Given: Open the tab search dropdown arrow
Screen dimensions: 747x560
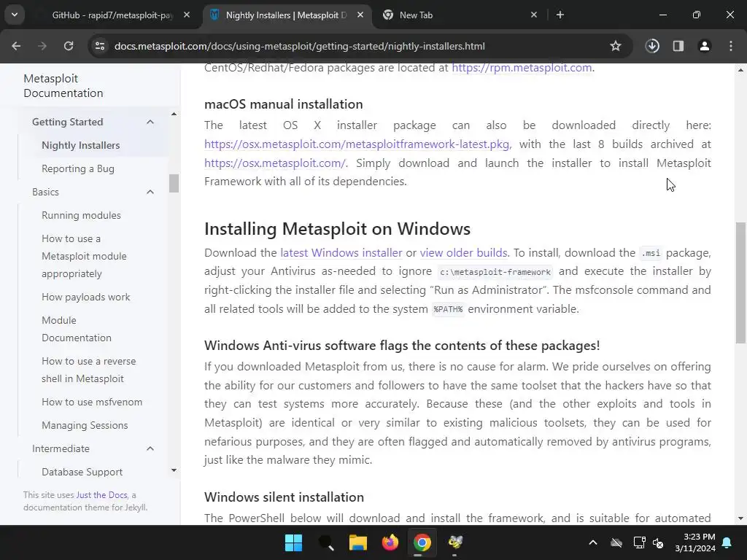Looking at the screenshot, I should tap(15, 15).
